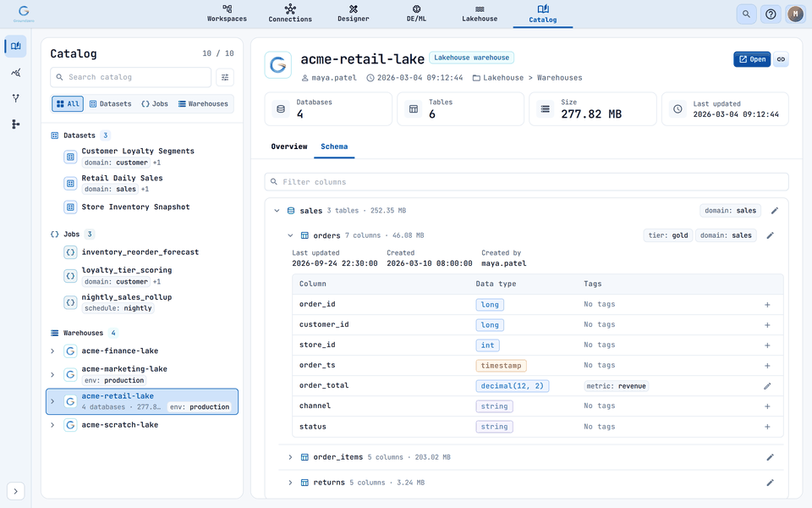This screenshot has height=508, width=812.
Task: Select the catalog book icon in left sidebar
Action: click(15, 46)
